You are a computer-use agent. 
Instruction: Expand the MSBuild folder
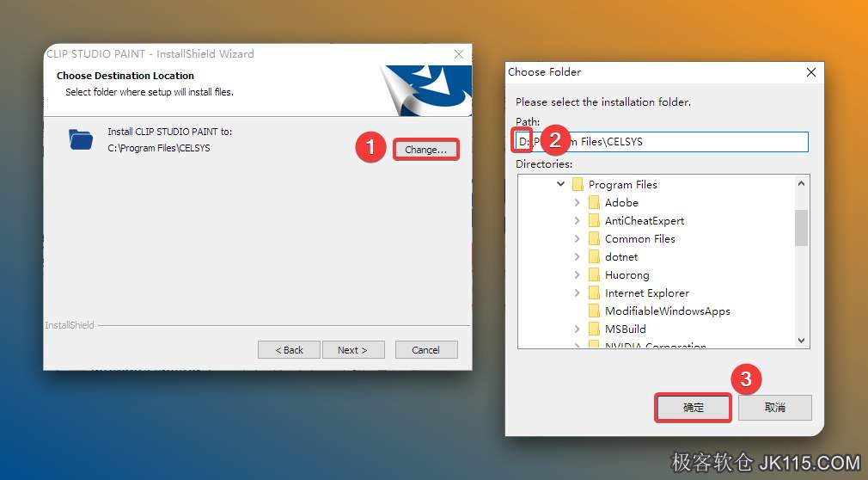[578, 329]
